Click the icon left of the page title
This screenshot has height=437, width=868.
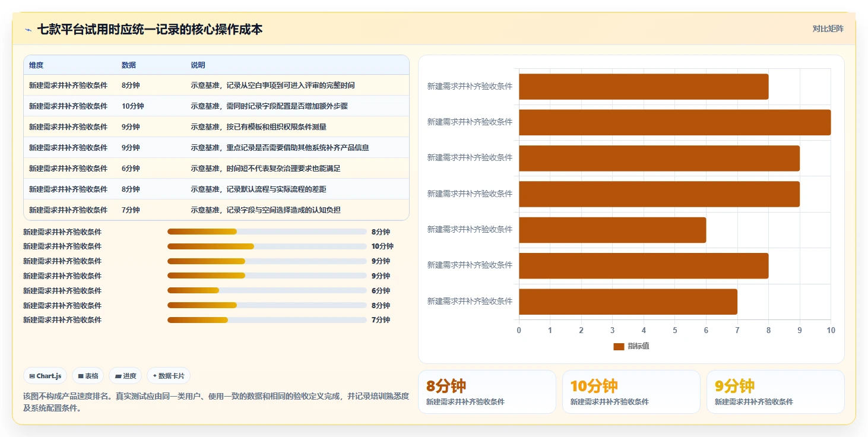28,30
